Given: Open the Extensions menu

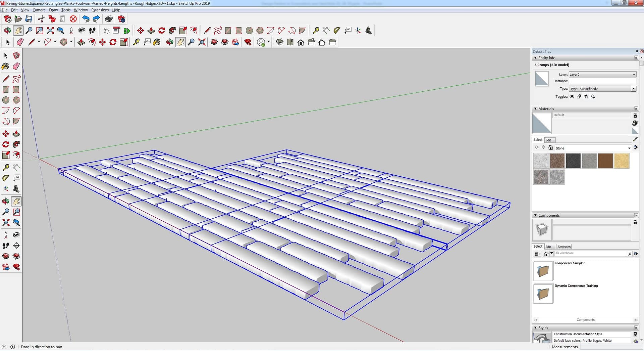Looking at the screenshot, I should pos(100,10).
